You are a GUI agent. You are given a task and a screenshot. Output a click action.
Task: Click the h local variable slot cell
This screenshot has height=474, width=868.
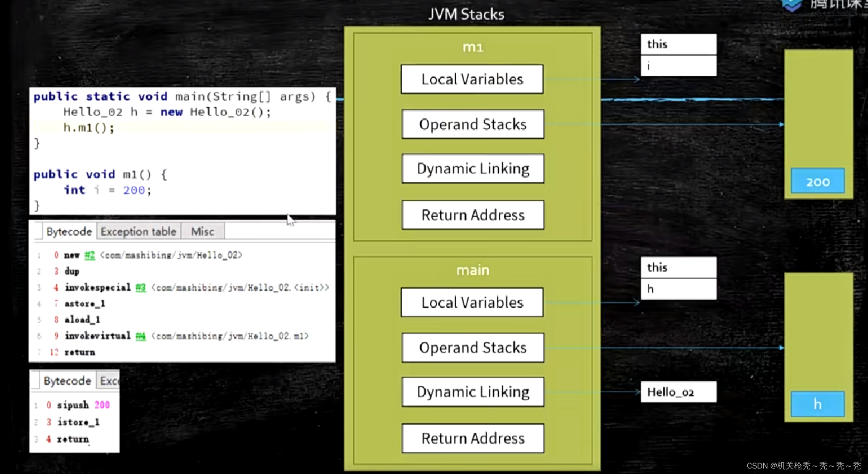(678, 289)
